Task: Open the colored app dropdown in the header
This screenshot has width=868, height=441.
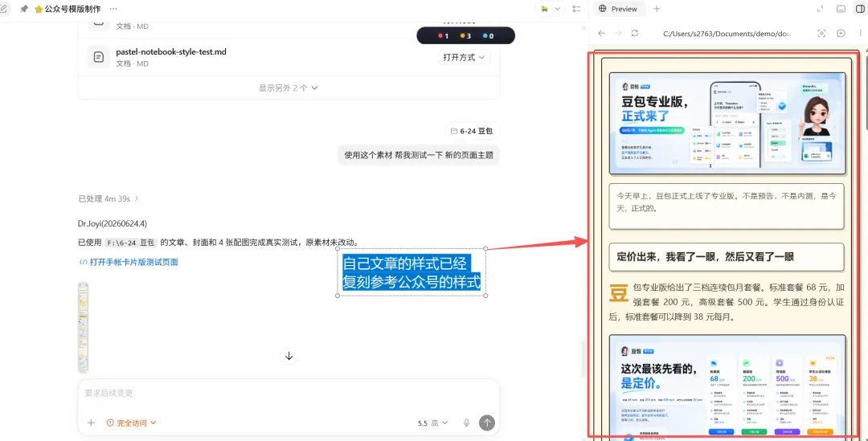Action: [x=550, y=9]
